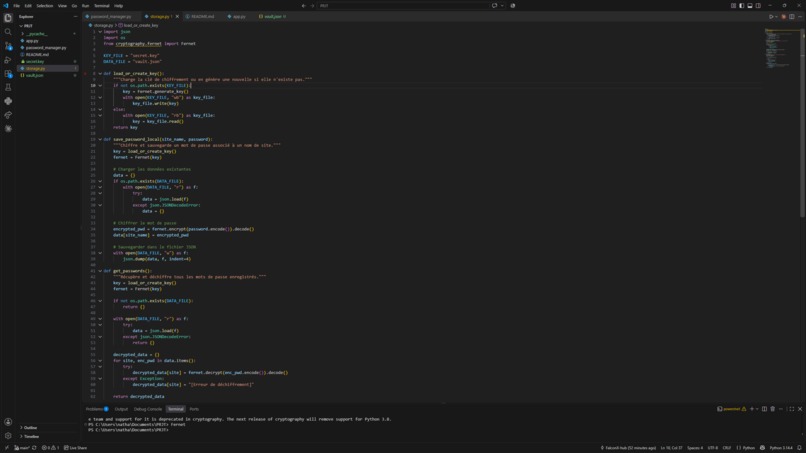Toggle the Secondary Side Bar layout icon
806x453 pixels.
click(758, 6)
